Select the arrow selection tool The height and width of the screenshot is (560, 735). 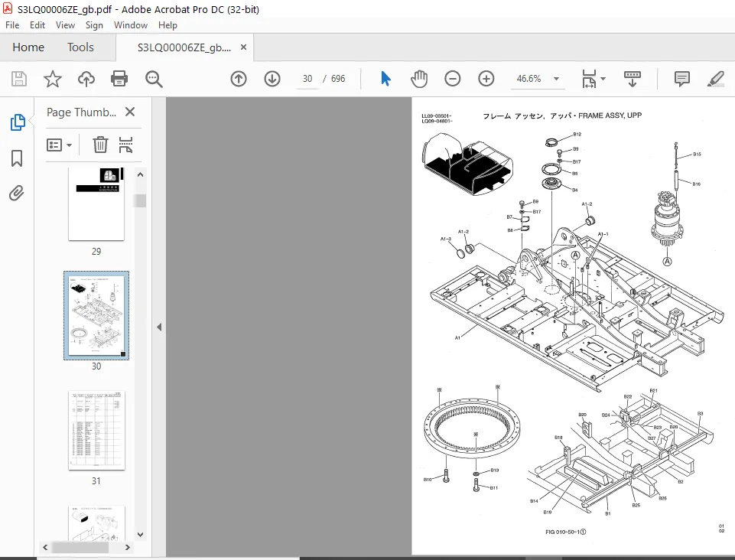(x=385, y=79)
